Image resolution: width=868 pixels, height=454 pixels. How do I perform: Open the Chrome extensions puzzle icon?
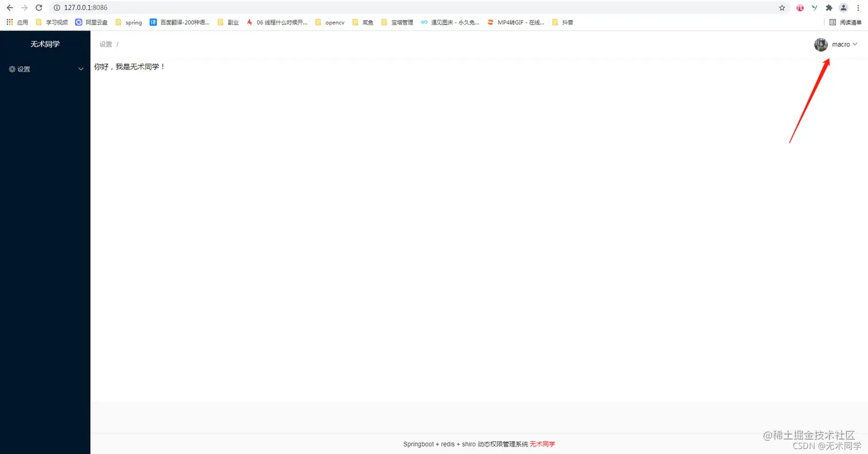click(x=828, y=7)
